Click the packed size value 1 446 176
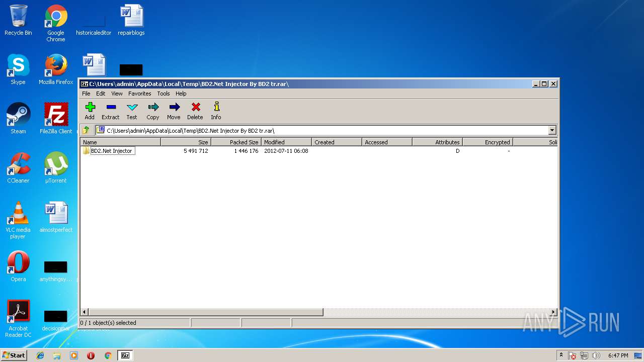Image resolution: width=644 pixels, height=362 pixels. point(246,151)
